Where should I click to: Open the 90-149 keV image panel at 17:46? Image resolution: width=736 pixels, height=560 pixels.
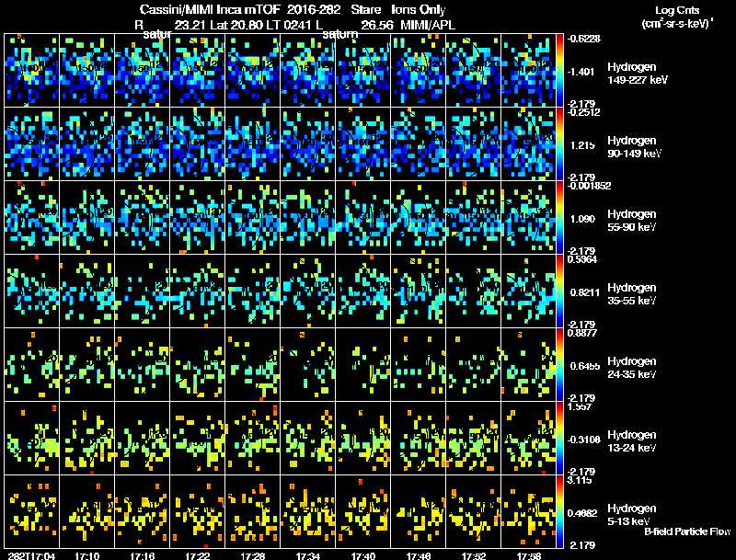419,144
